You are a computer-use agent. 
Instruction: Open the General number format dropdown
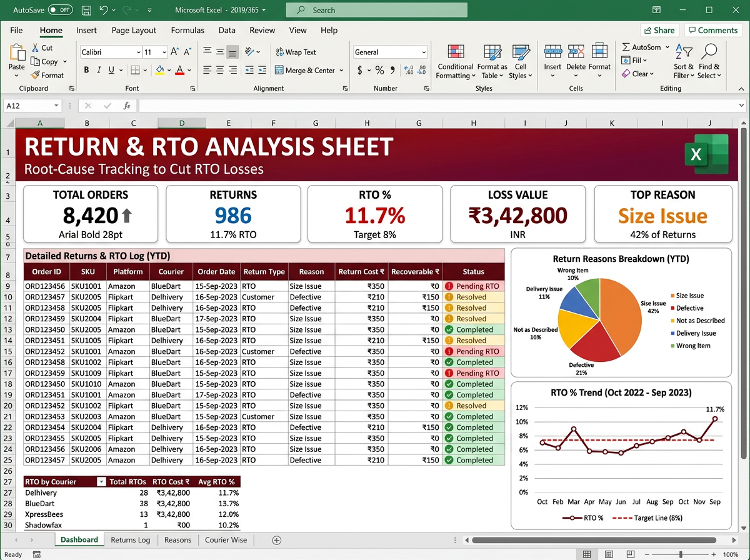coord(424,52)
